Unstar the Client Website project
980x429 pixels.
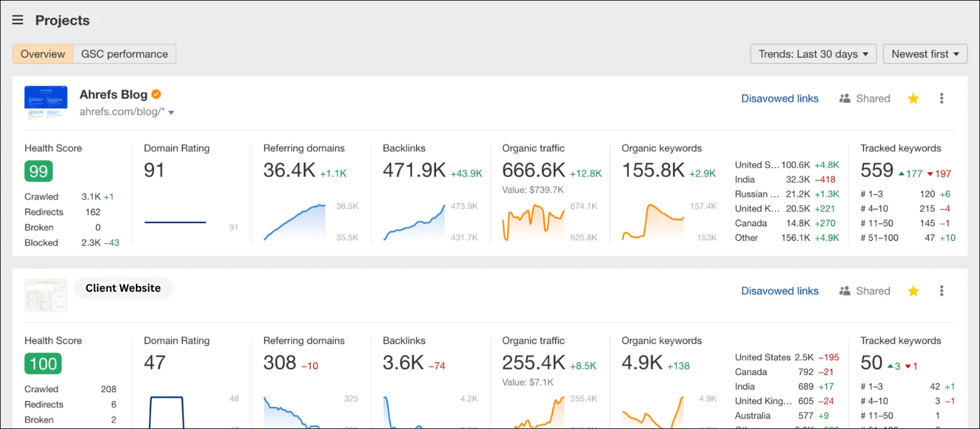913,291
